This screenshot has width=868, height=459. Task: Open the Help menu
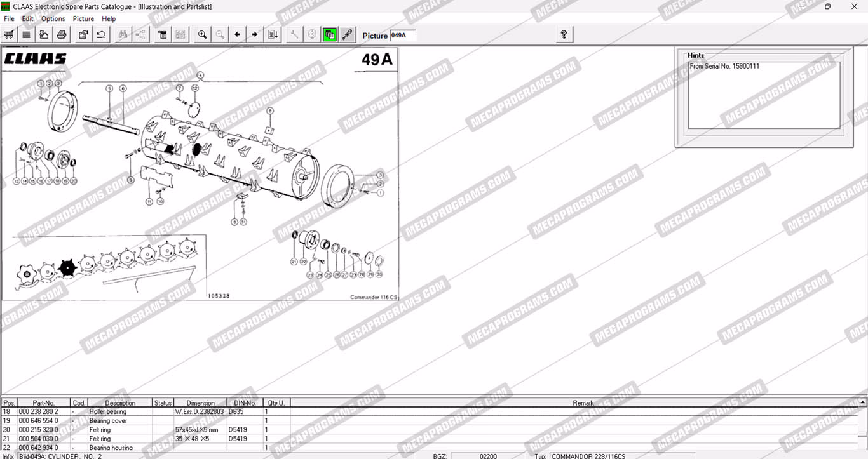[109, 18]
